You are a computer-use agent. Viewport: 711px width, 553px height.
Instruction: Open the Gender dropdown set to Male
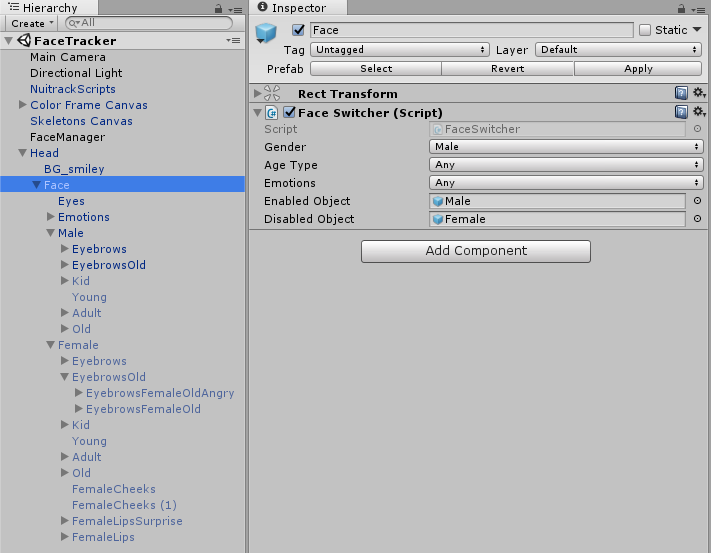[566, 146]
